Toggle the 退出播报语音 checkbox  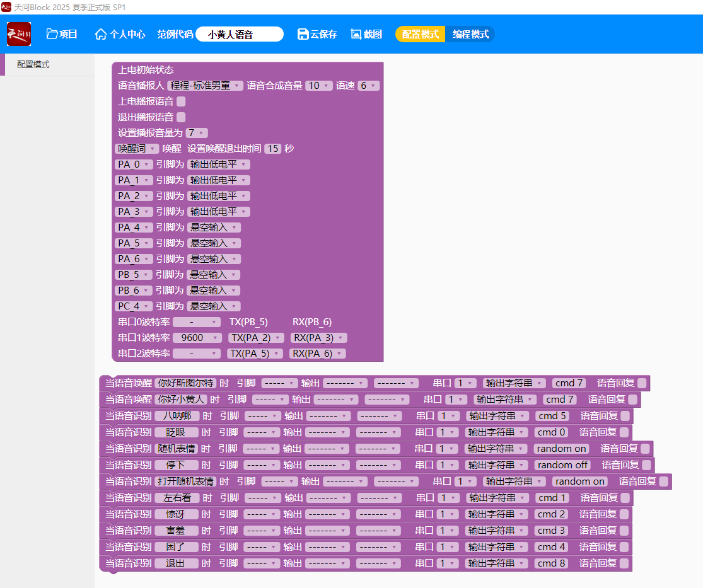coord(181,117)
